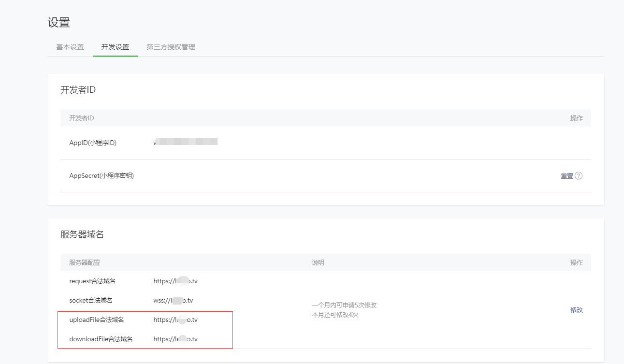
Task: Click the request合法域名 label
Action: click(x=92, y=281)
